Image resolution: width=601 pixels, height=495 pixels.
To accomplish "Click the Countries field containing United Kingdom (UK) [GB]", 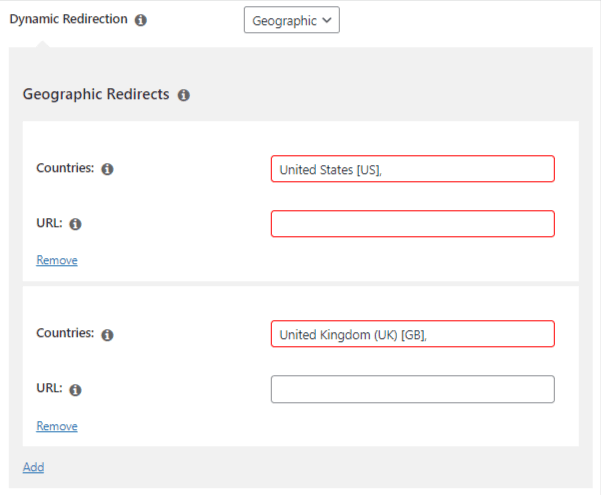I will coord(412,334).
